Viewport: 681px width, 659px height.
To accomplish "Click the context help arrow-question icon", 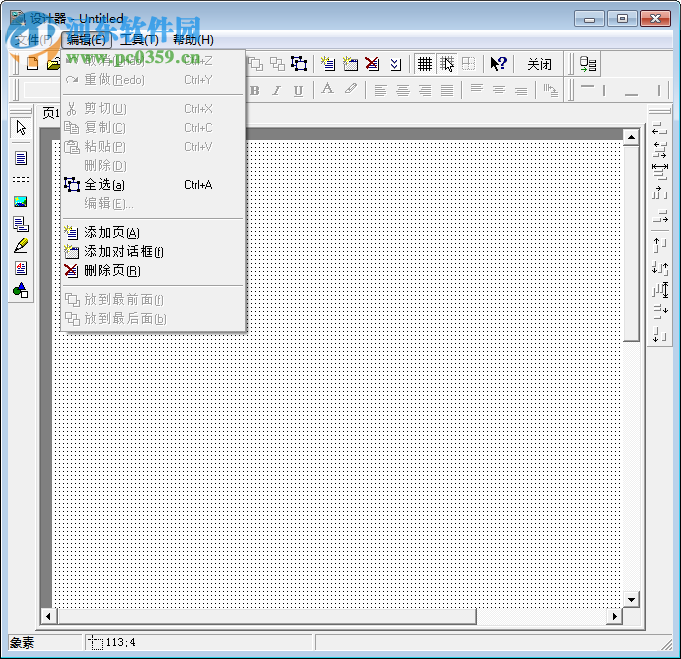I will (x=498, y=64).
